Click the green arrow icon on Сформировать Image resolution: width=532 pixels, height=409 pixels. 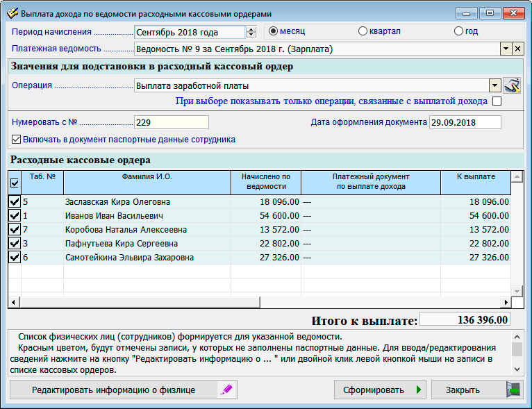[x=419, y=390]
